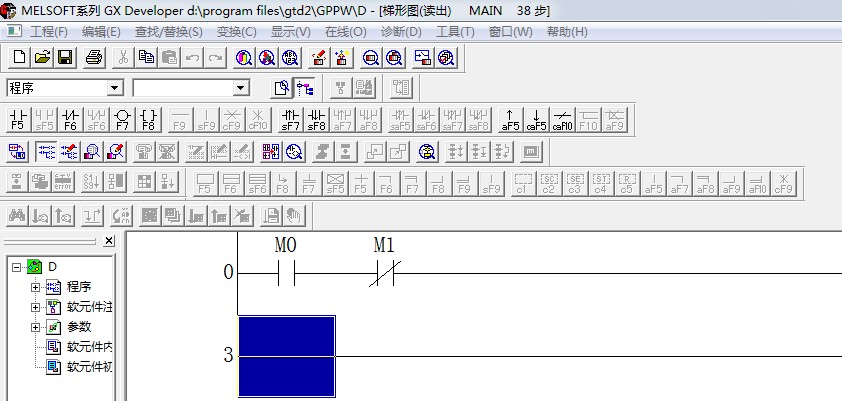Insert normally open contact with F5 button
The width and height of the screenshot is (842, 401).
tap(18, 120)
